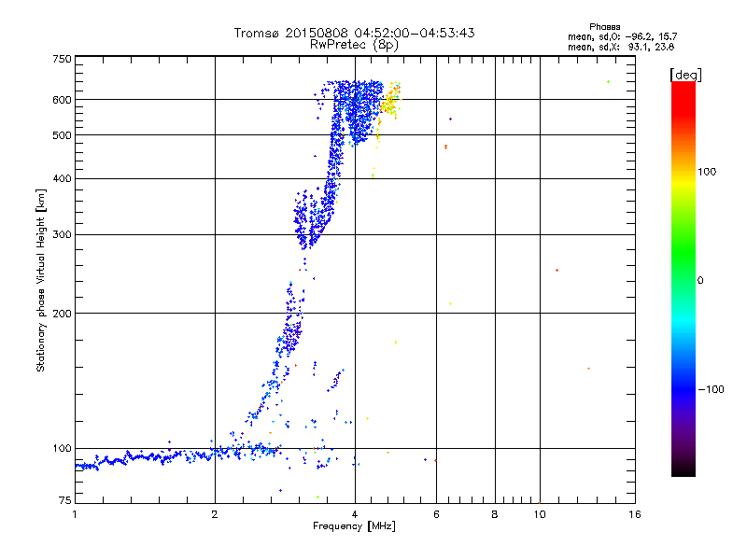The width and height of the screenshot is (747, 560).
Task: Click the '-100' tick label of the color bar
Action: [x=711, y=389]
